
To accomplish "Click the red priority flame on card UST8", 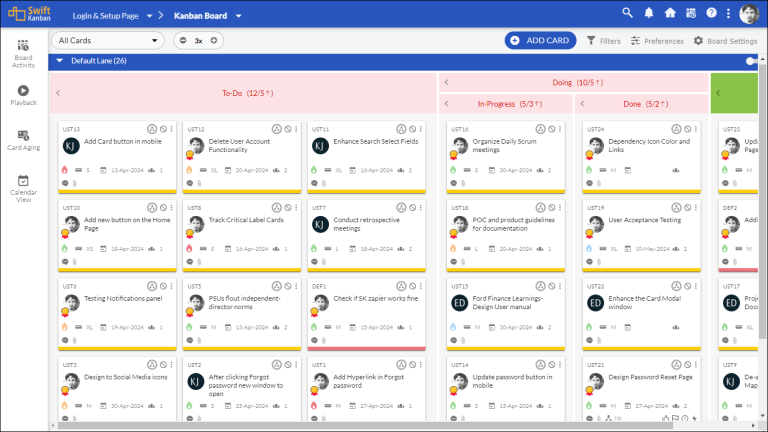I will pyautogui.click(x=189, y=248).
